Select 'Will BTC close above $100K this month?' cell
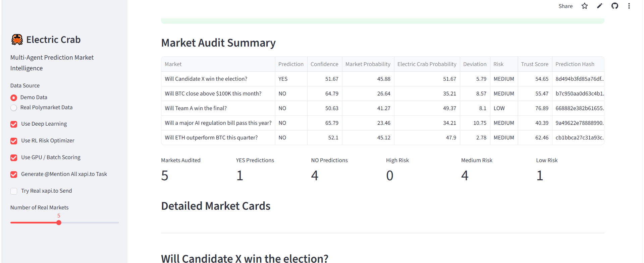The width and height of the screenshot is (644, 263). coord(218,93)
